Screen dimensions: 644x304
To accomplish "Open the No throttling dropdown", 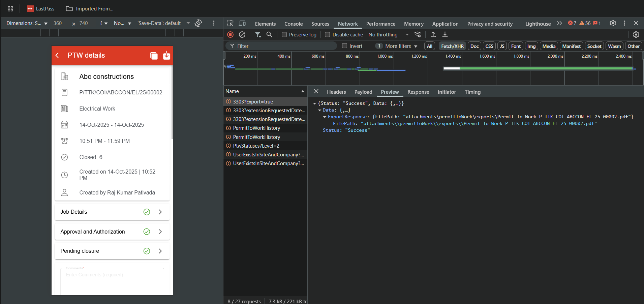I will click(388, 35).
